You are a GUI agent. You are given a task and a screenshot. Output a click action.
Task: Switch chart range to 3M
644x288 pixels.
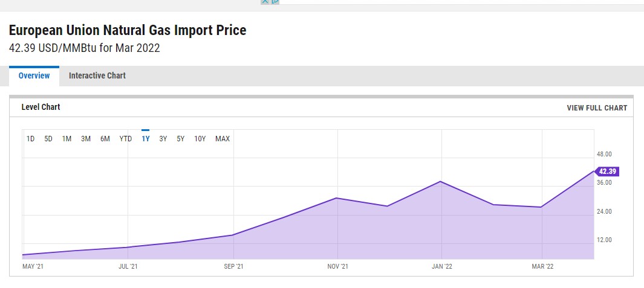(86, 139)
